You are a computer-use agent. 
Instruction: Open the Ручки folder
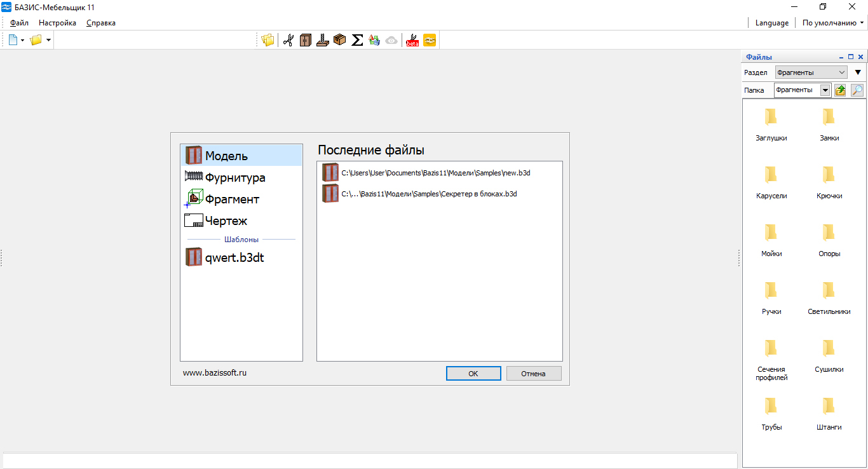click(771, 299)
